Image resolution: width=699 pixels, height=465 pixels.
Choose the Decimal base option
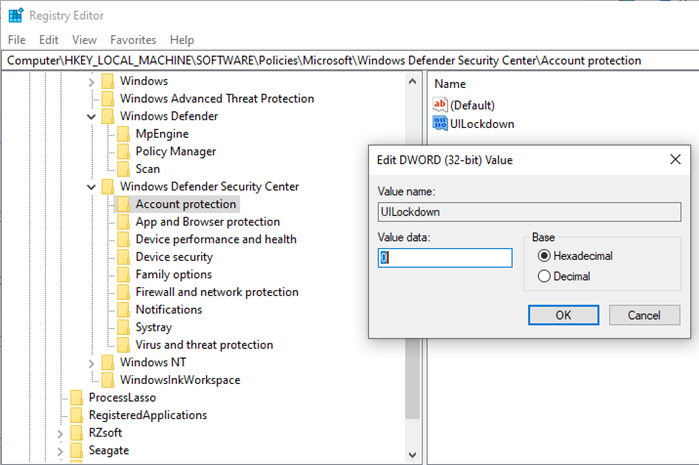click(545, 276)
